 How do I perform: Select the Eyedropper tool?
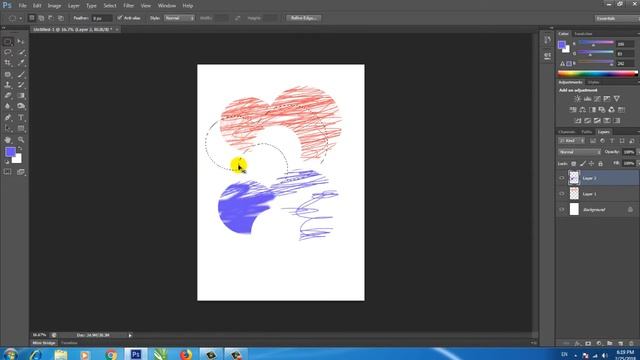pos(21,63)
